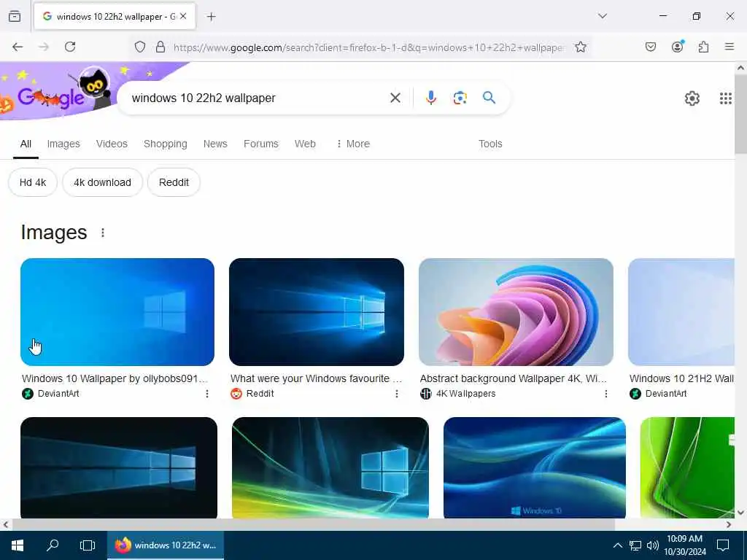Click the 4K Wallpapers source label

pyautogui.click(x=465, y=394)
